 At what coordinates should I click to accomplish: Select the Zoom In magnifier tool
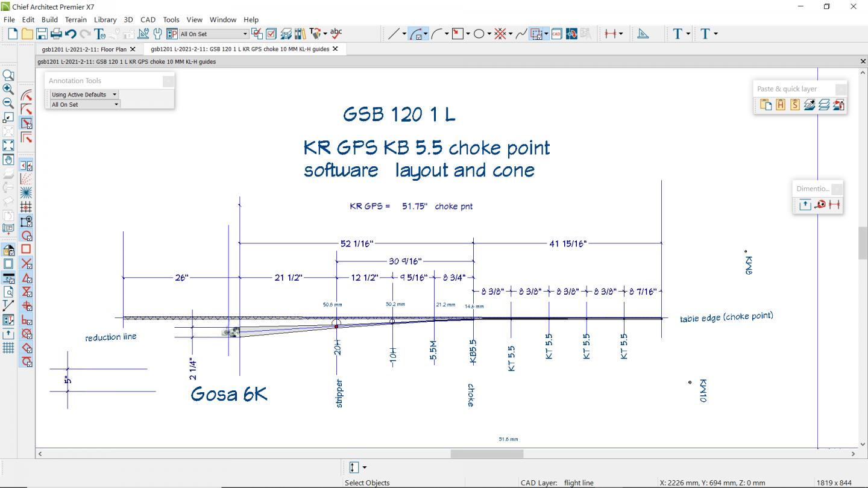(x=8, y=89)
